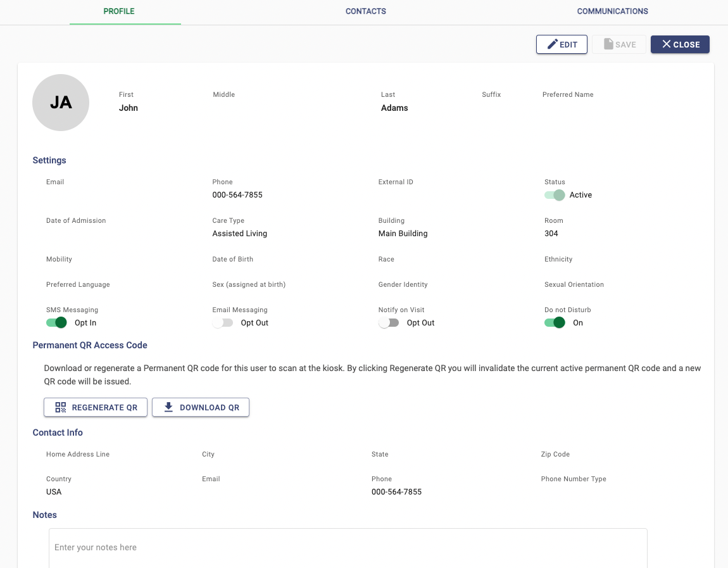The image size is (728, 568).
Task: Click the X icon on the Close button
Action: [667, 44]
